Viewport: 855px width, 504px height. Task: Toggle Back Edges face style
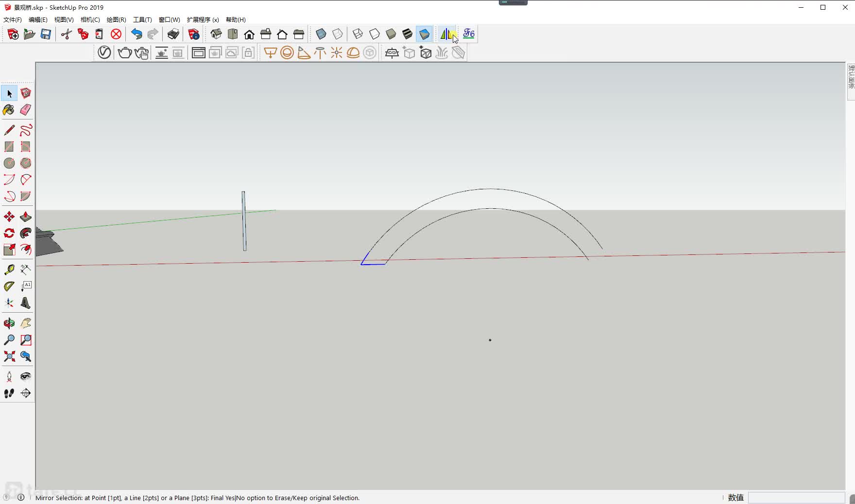pyautogui.click(x=338, y=34)
